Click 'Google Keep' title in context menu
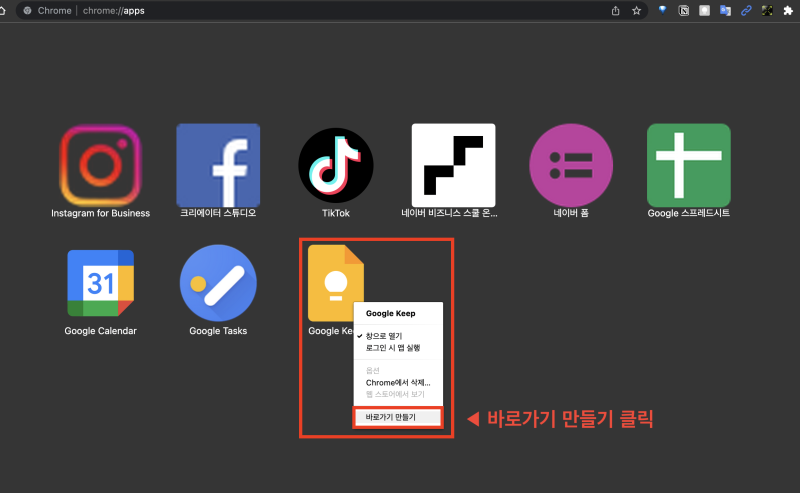Screen dimensions: 800x493 tap(390, 313)
